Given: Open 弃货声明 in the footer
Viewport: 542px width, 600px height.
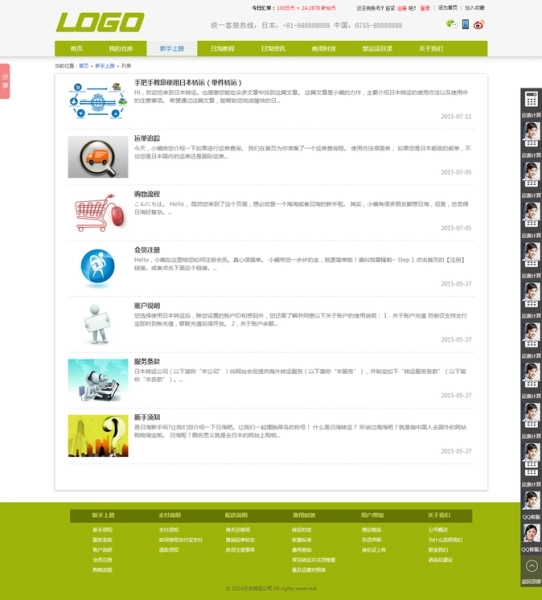Looking at the screenshot, I should pyautogui.click(x=371, y=540).
